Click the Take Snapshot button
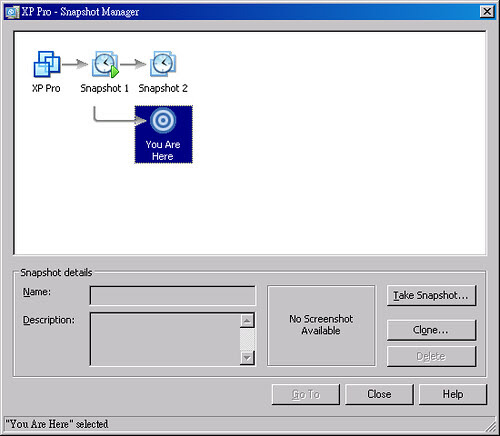500x436 pixels. 431,295
